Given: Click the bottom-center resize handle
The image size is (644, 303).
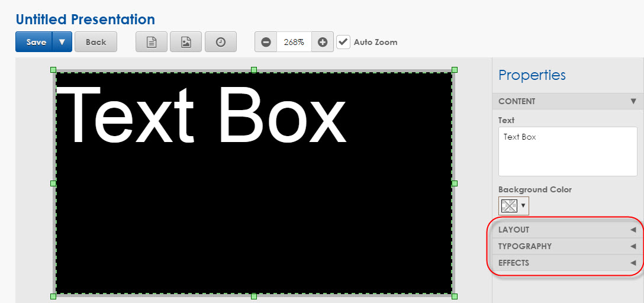Looking at the screenshot, I should pyautogui.click(x=254, y=296).
